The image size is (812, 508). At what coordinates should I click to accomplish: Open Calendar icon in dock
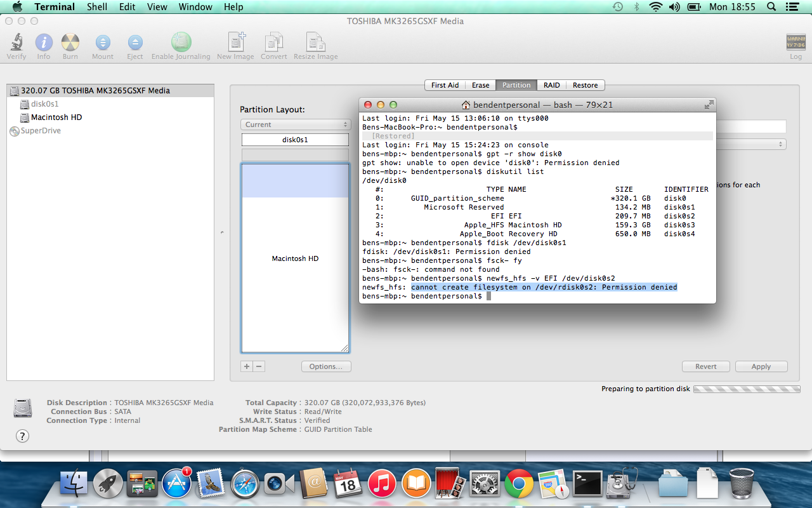[347, 485]
